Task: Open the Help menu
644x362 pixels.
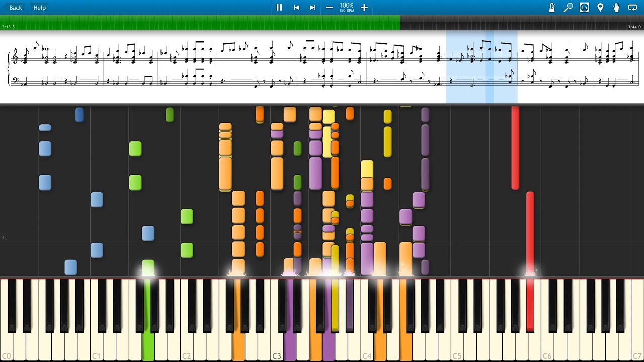Action: (x=39, y=8)
